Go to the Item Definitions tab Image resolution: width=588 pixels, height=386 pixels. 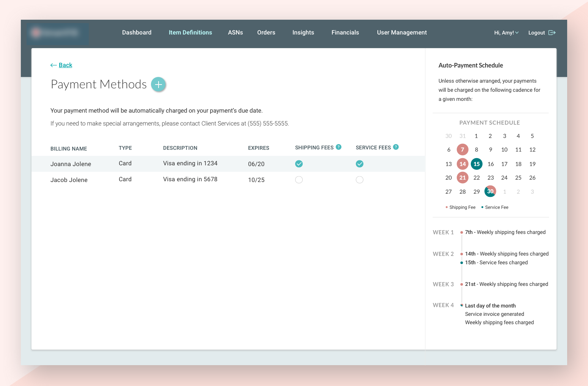[x=190, y=33]
